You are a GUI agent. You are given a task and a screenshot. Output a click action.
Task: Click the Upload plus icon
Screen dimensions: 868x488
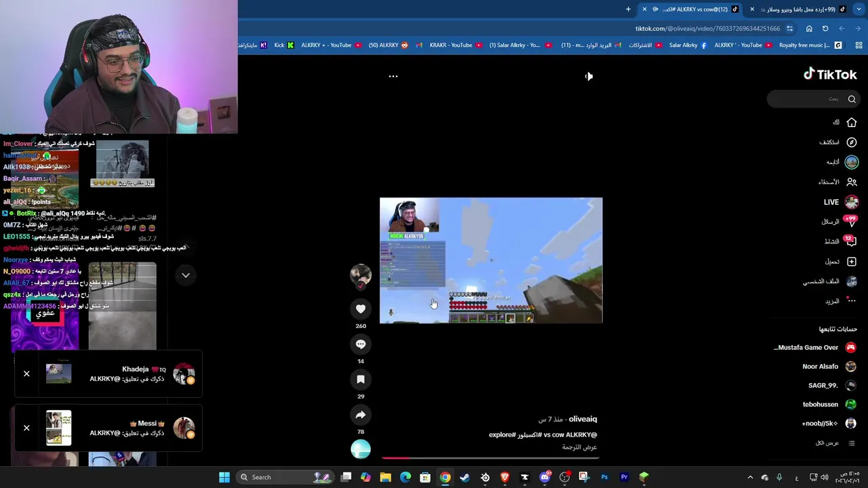tap(852, 262)
